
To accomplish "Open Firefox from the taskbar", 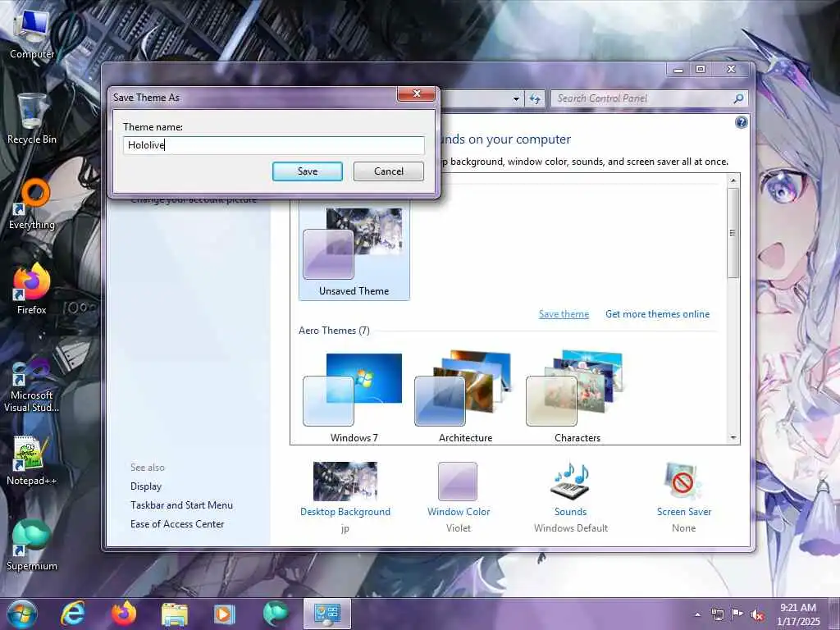I will coord(124,614).
